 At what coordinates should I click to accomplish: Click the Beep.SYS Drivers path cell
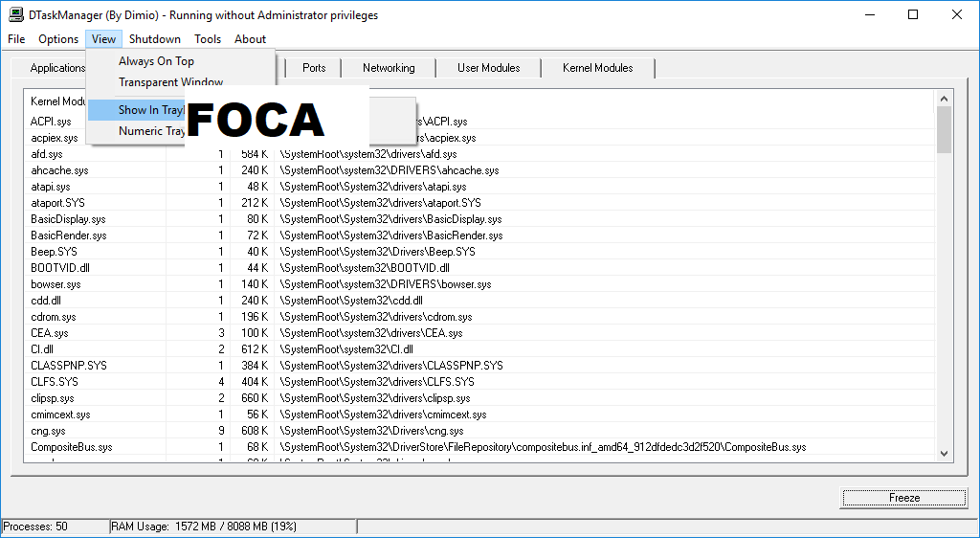pos(377,251)
